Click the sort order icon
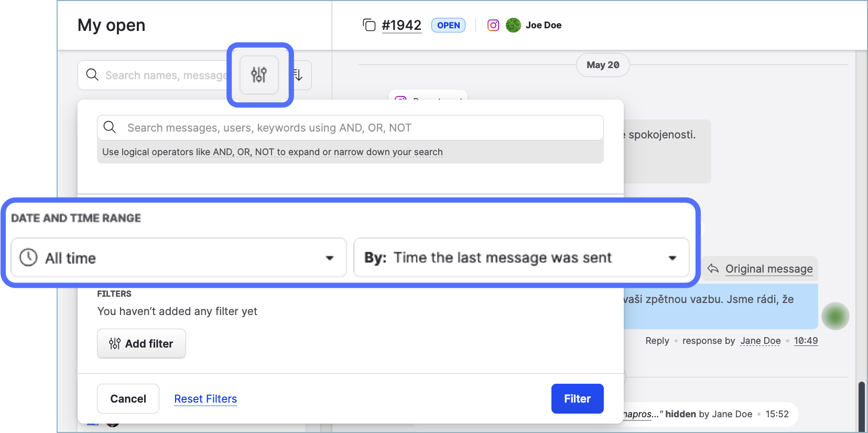Screen dimensions: 868x433 pos(299,75)
